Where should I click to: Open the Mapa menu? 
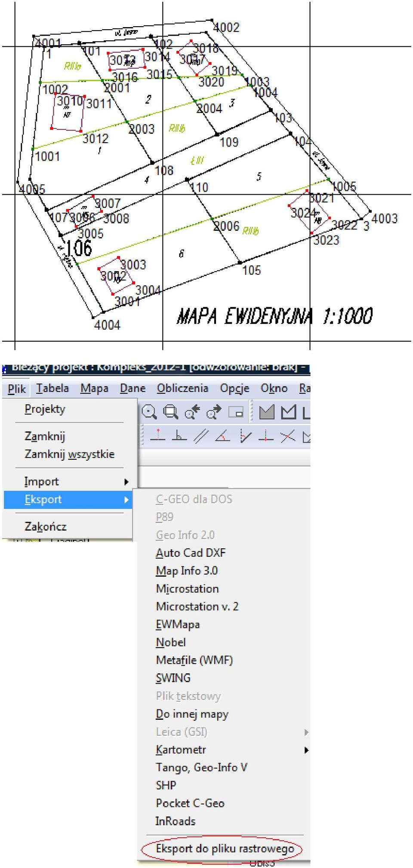click(94, 388)
